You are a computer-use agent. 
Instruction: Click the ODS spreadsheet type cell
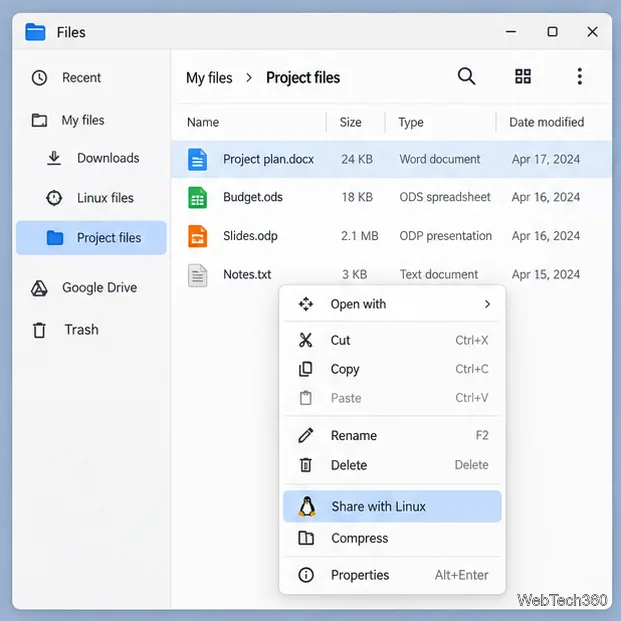pos(445,197)
